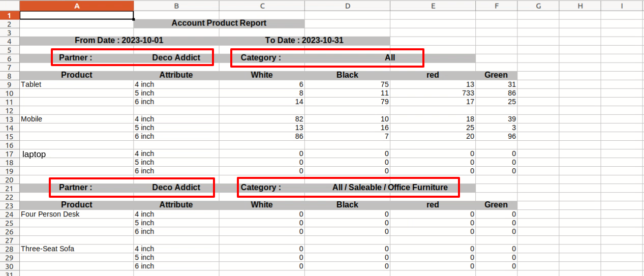Image resolution: width=644 pixels, height=276 pixels.
Task: Click the Green header in row 8
Action: [496, 75]
